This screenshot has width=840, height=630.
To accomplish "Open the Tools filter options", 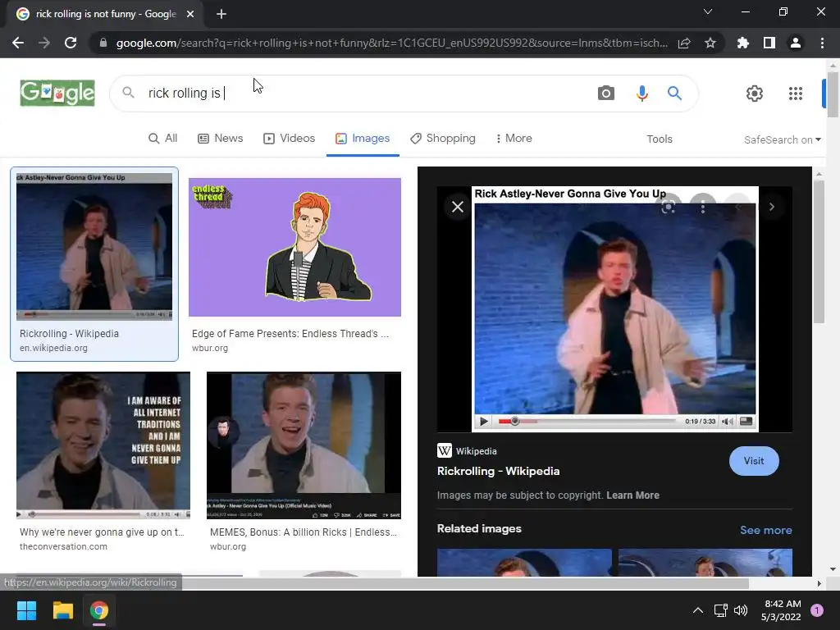I will tap(659, 139).
